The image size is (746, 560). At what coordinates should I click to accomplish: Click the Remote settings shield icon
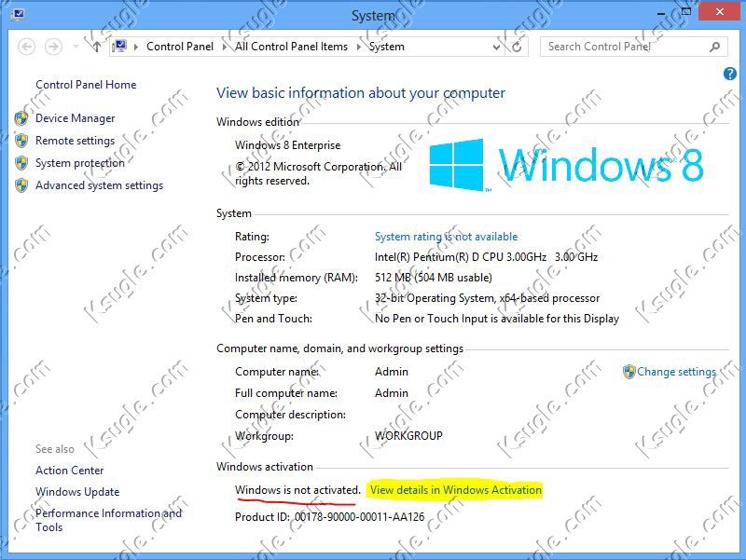click(x=21, y=141)
